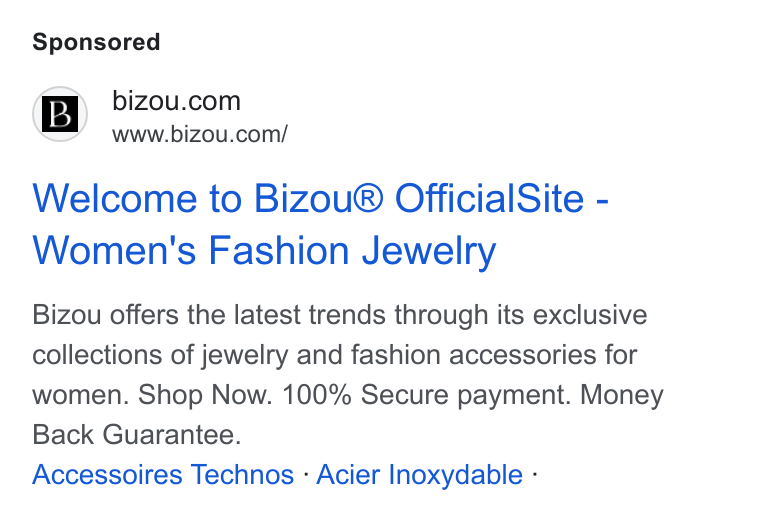
Task: Click the ad description starting 'Bizou offers'
Action: coord(348,375)
